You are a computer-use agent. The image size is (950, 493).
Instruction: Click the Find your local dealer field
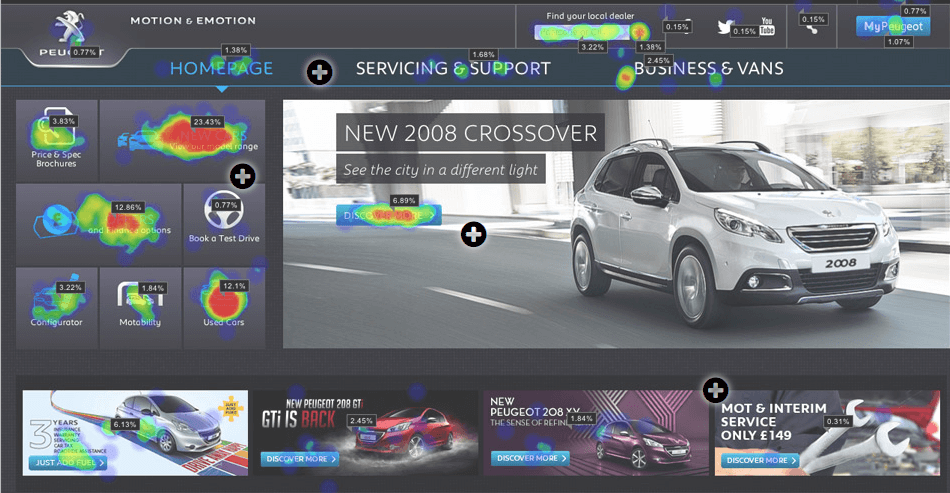pos(582,31)
